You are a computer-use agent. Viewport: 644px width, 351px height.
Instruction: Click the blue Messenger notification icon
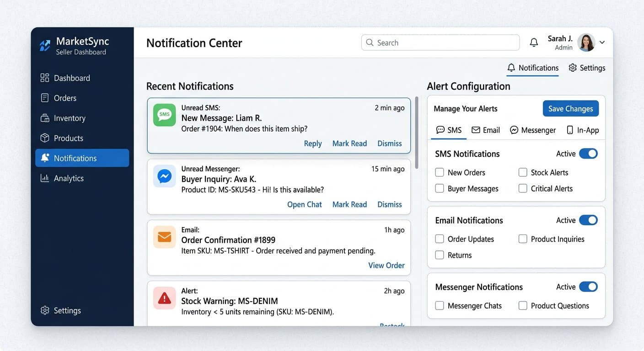click(164, 176)
